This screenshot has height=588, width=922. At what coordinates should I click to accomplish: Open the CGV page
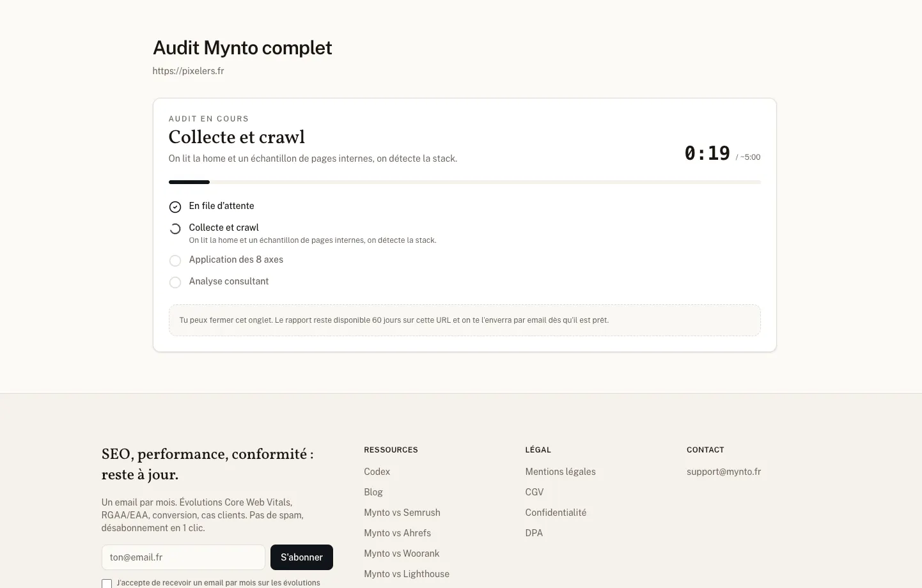[535, 492]
